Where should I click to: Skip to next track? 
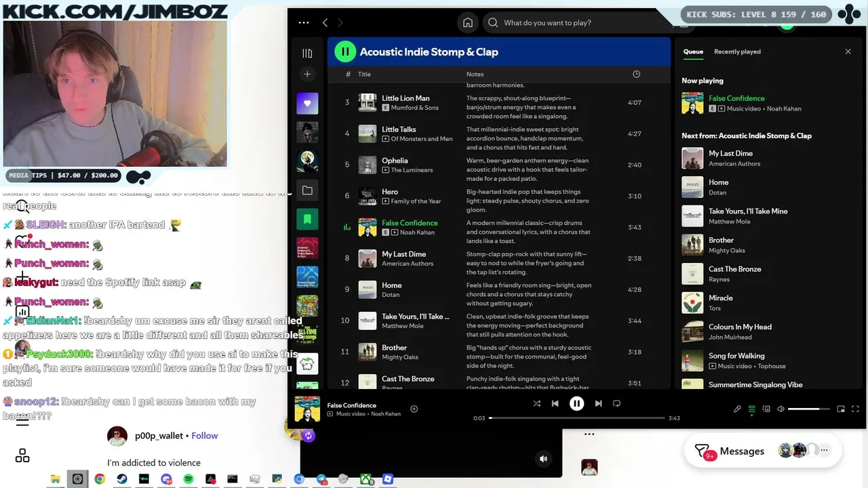pyautogui.click(x=598, y=403)
